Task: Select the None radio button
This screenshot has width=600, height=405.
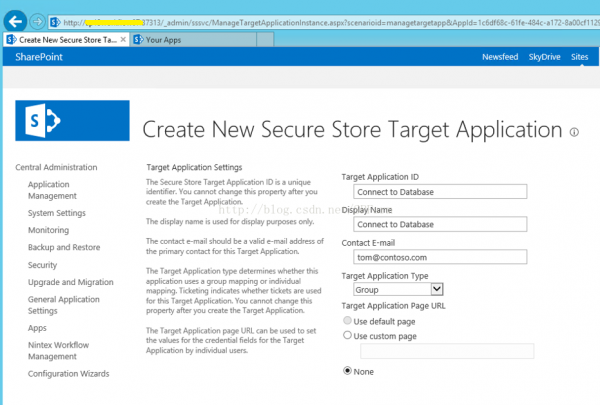Action: click(347, 371)
